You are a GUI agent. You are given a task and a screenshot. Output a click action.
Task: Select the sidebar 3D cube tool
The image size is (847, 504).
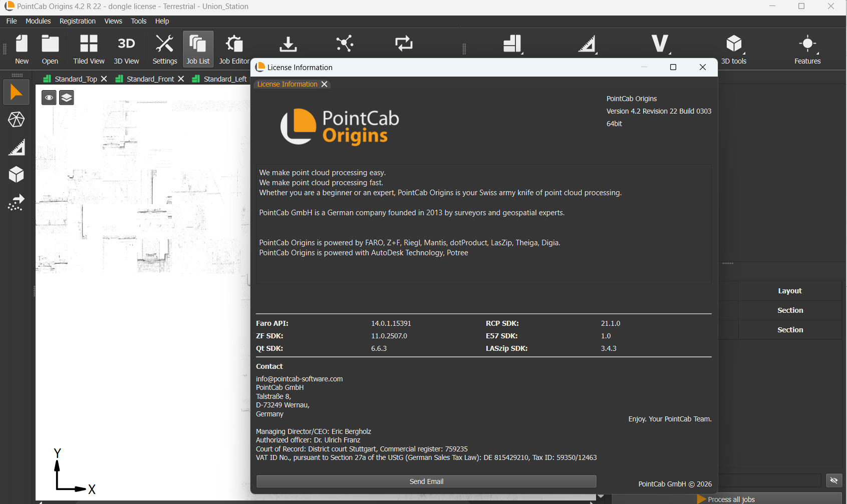pos(16,175)
